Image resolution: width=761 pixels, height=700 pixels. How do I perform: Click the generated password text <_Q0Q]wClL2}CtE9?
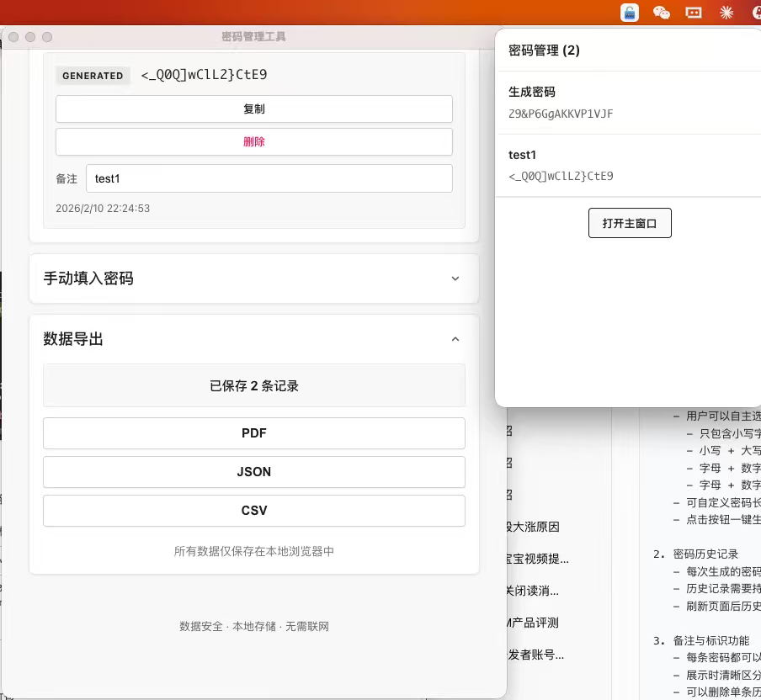click(205, 75)
